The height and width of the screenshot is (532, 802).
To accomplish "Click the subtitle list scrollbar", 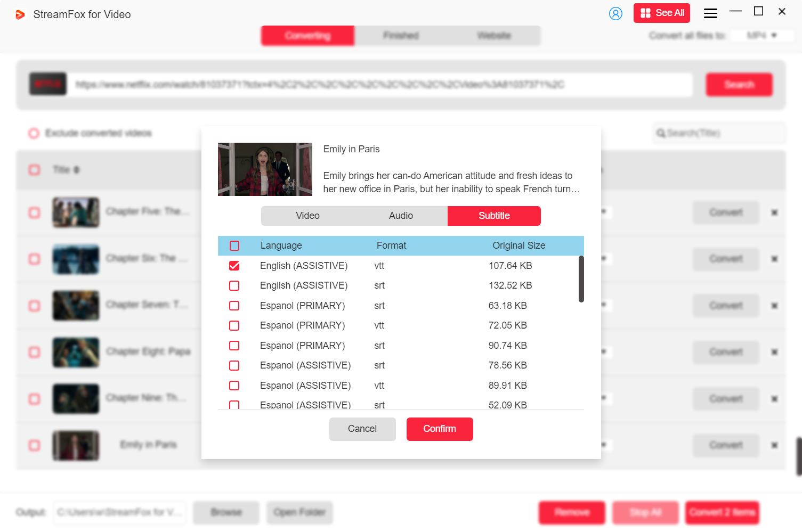I will click(x=581, y=279).
